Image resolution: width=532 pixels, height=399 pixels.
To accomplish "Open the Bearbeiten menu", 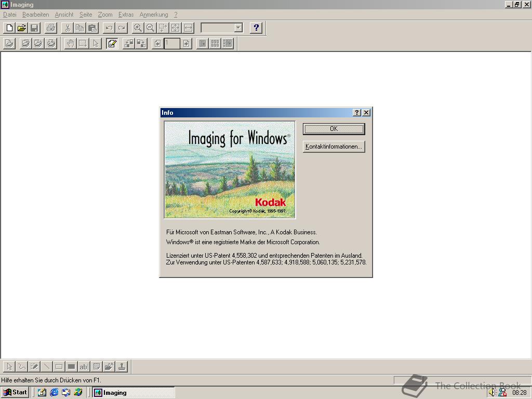I will pos(36,15).
